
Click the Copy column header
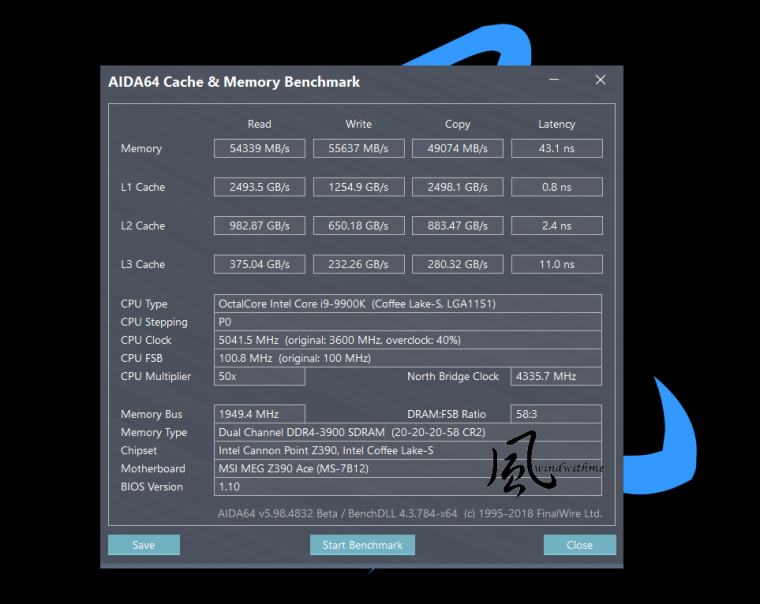458,125
